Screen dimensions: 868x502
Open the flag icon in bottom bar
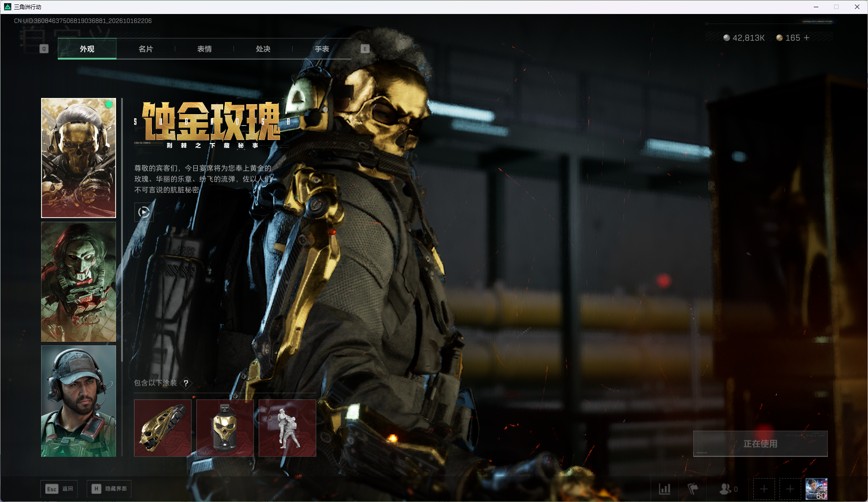click(692, 489)
